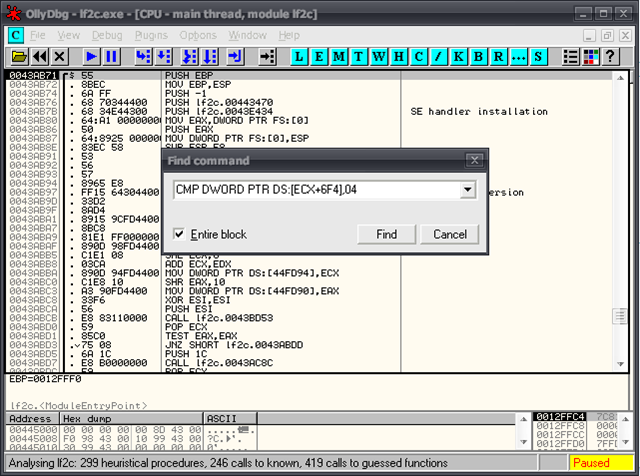
Task: Close the Find command dialog
Action: coord(474,160)
